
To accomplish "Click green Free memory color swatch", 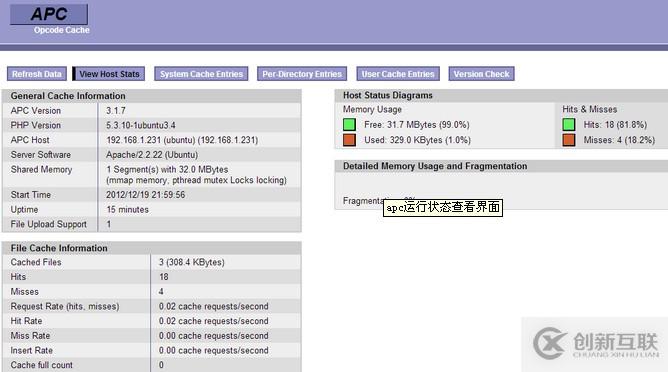I will (x=349, y=124).
